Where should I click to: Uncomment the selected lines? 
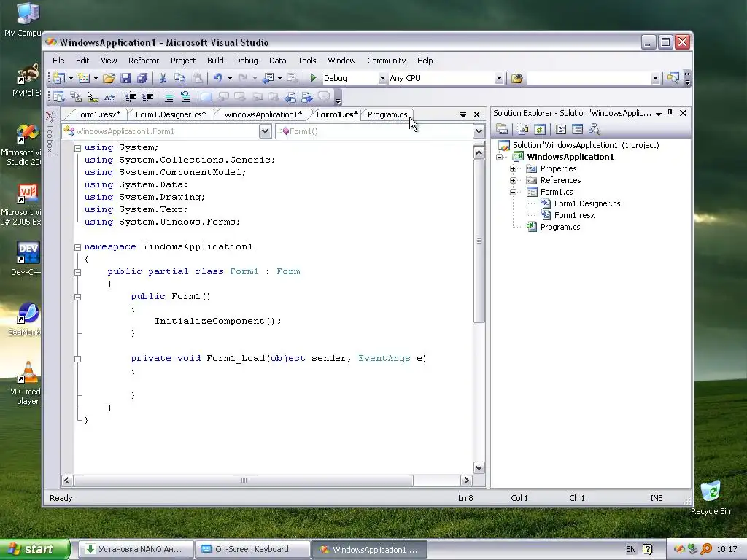[185, 97]
